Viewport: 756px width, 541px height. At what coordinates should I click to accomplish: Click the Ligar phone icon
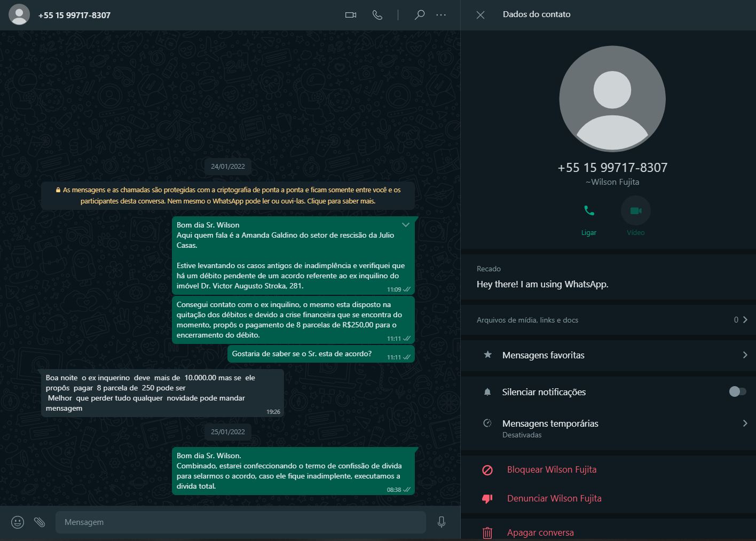click(589, 211)
